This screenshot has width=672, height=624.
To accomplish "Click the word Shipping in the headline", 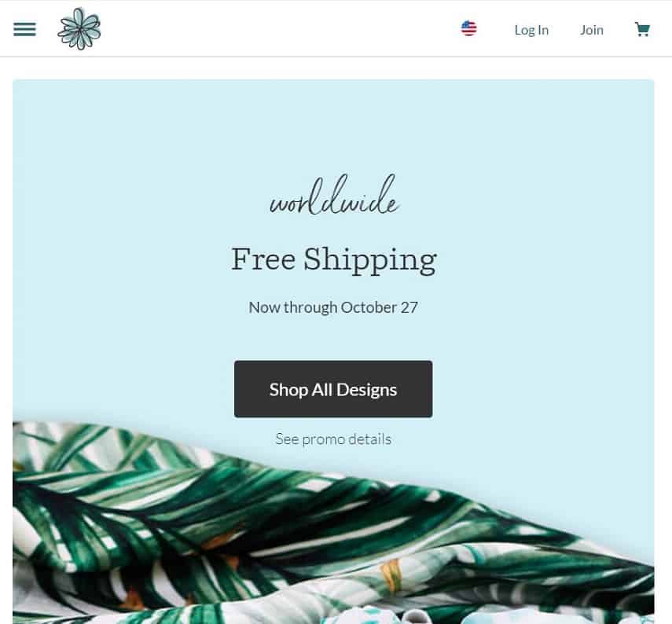I will (370, 259).
